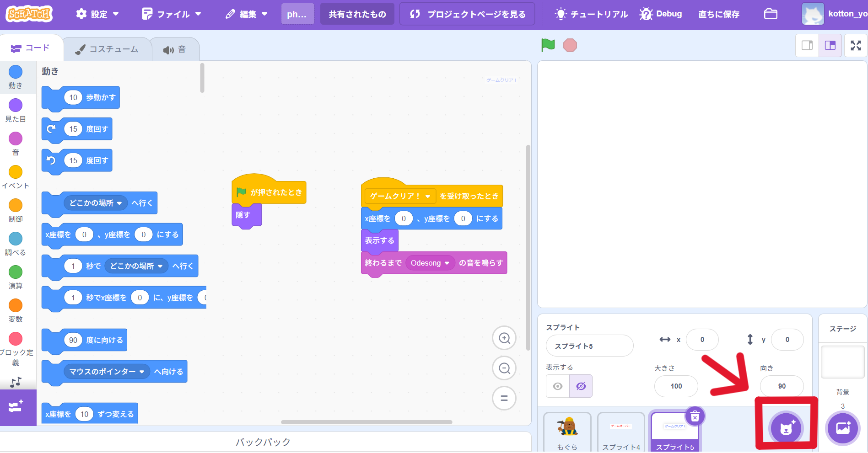Click the green flag to run project
Image resolution: width=868 pixels, height=453 pixels.
pos(548,45)
